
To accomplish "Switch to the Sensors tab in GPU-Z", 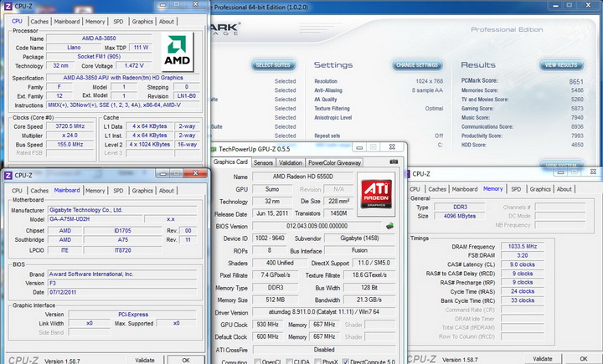I will [x=263, y=162].
